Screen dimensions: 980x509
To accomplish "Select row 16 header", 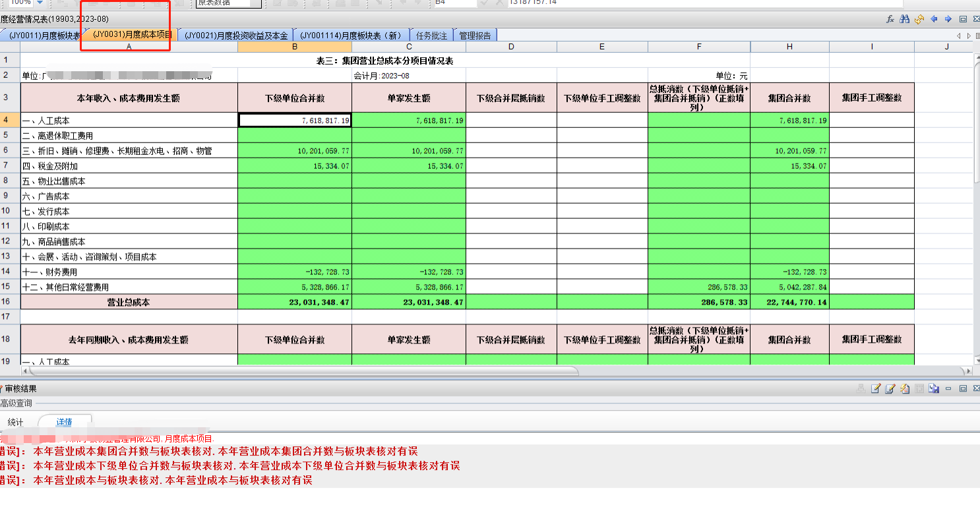I will tap(10, 303).
